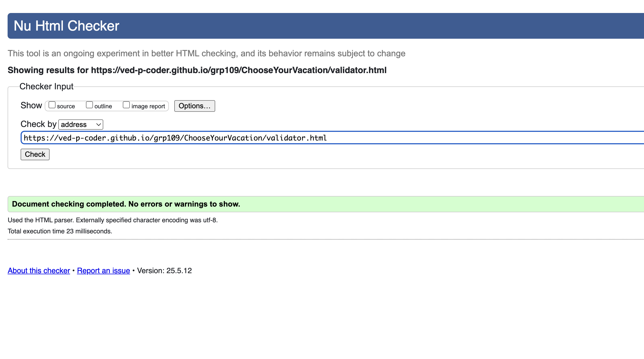Follow the Report an issue link

104,271
